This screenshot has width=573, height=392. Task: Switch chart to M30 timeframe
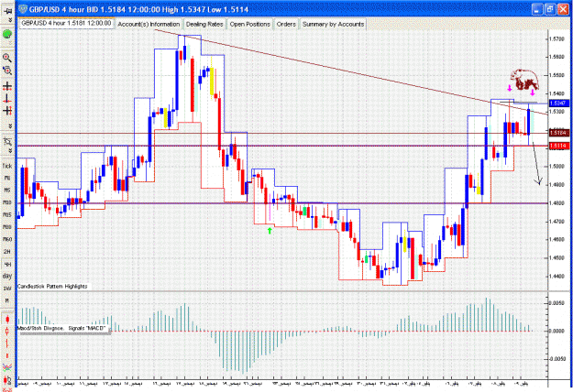pos(7,227)
